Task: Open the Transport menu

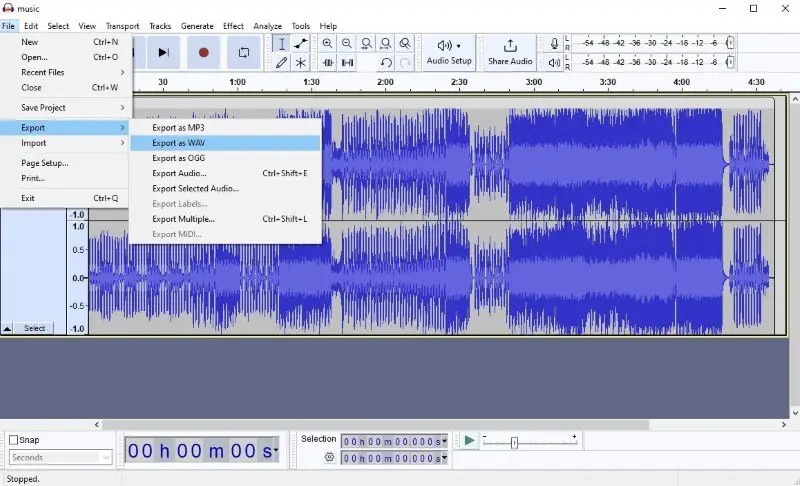Action: 122,26
